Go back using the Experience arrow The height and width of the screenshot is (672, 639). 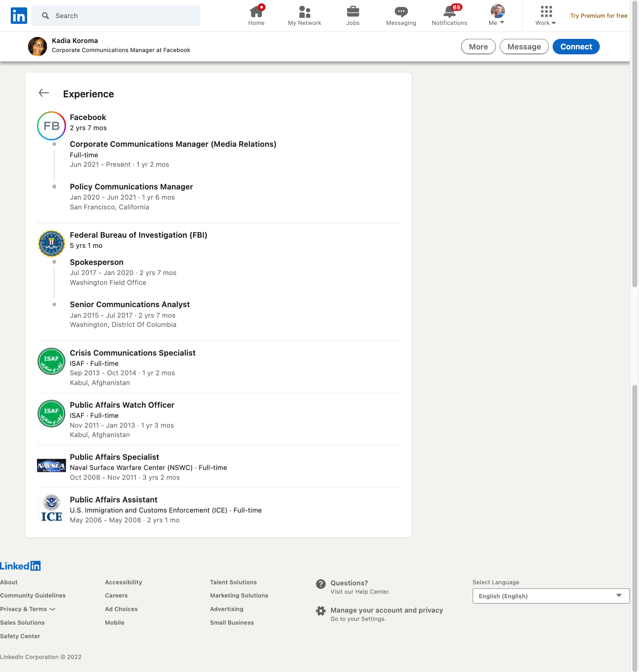click(44, 93)
